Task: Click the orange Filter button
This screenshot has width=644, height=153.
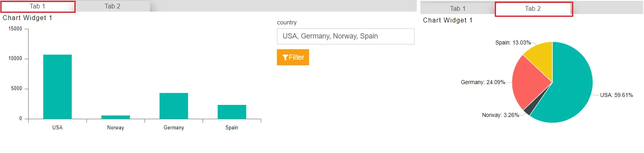Action: pos(293,57)
